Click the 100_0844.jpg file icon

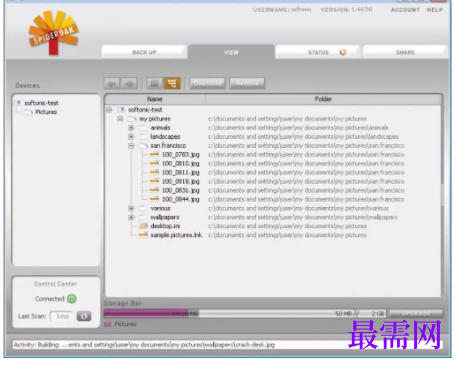(154, 199)
